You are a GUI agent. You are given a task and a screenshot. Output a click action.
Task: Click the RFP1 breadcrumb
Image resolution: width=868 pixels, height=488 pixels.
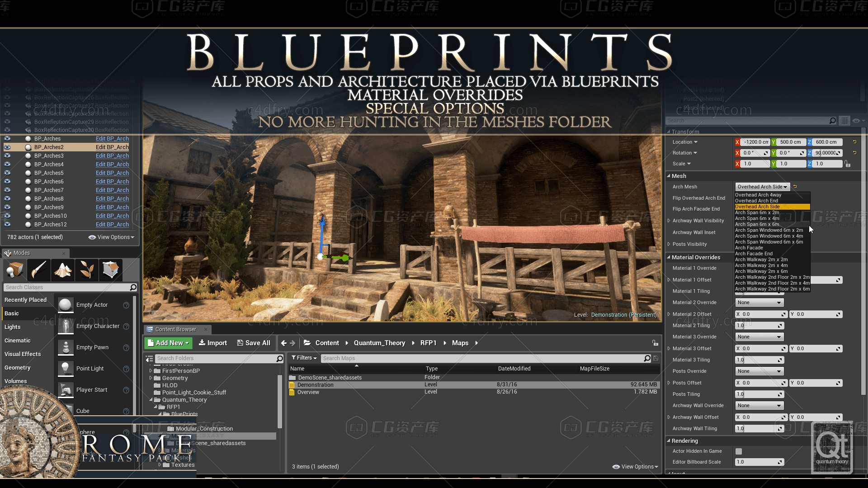pos(428,343)
